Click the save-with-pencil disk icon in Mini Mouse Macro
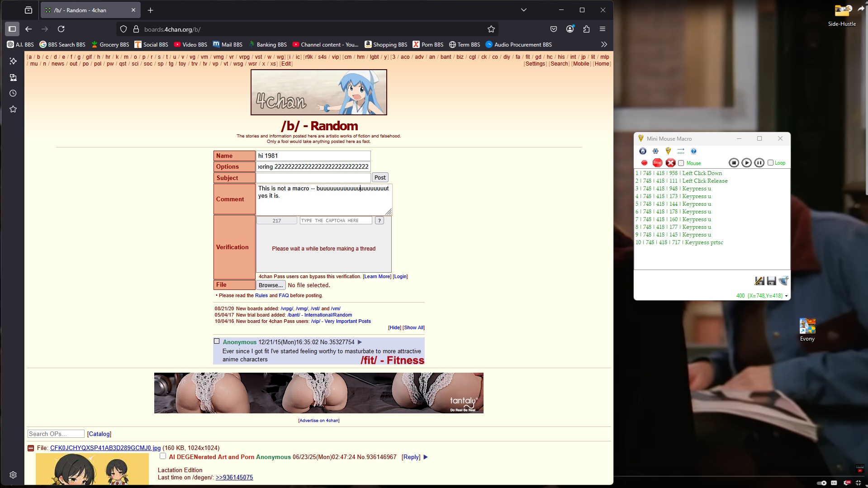Image resolution: width=868 pixels, height=488 pixels. pos(759,281)
